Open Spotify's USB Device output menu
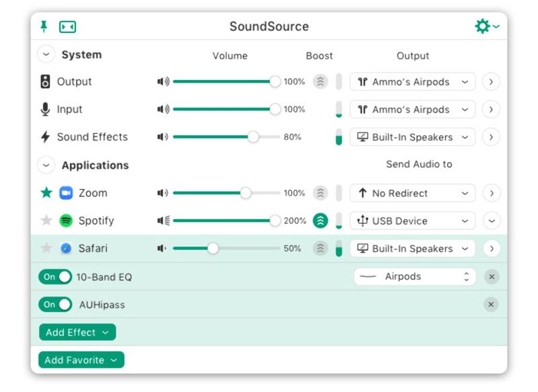This screenshot has height=392, width=538. pos(412,221)
